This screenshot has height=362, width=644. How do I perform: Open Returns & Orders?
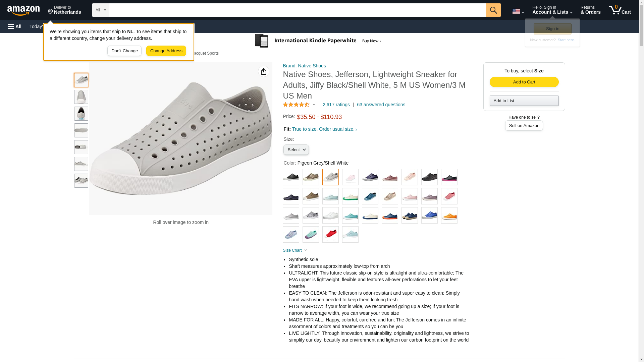pos(590,10)
